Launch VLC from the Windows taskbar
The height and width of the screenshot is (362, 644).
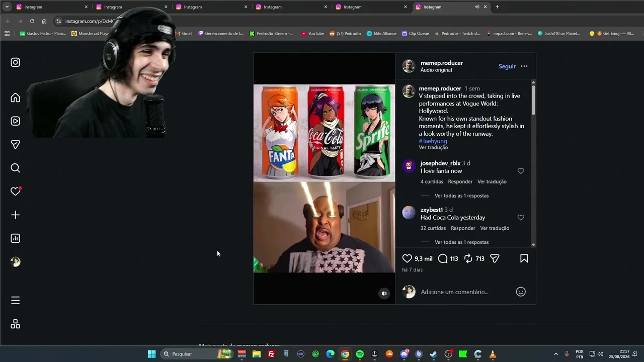[x=493, y=354]
